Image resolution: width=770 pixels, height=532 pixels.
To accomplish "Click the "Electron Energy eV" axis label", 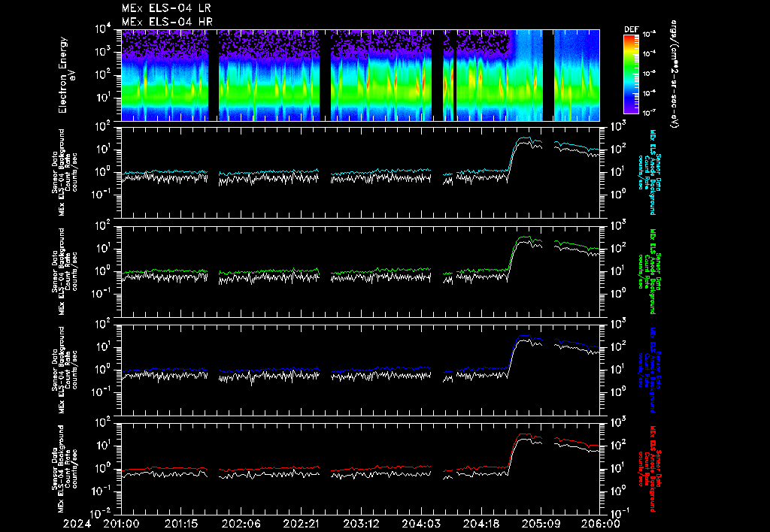I will pyautogui.click(x=66, y=75).
